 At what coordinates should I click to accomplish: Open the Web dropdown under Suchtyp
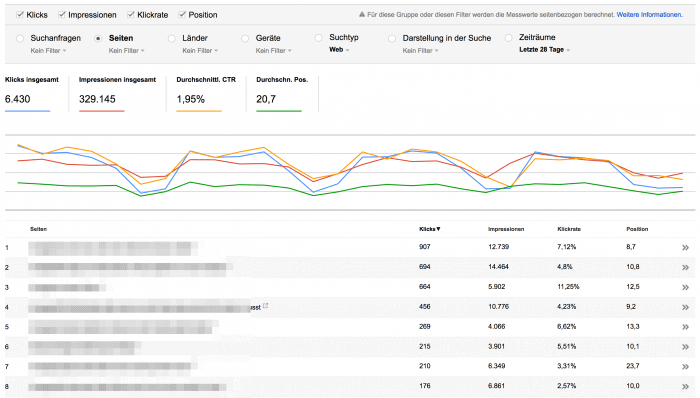(339, 50)
